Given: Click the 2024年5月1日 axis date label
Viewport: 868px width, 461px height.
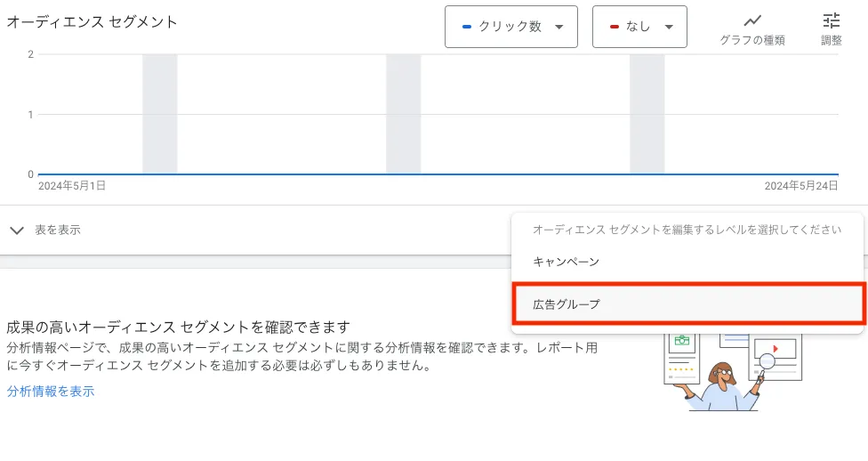Looking at the screenshot, I should click(72, 186).
